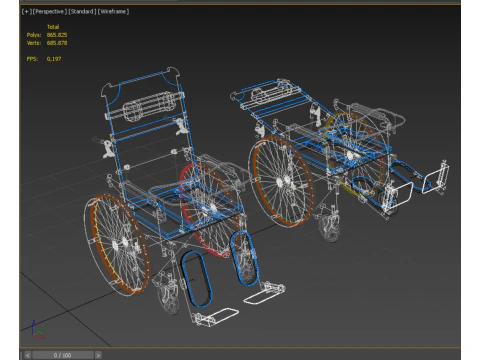
Task: Select the upright wheelchair's large left wheel
Action: (117, 245)
